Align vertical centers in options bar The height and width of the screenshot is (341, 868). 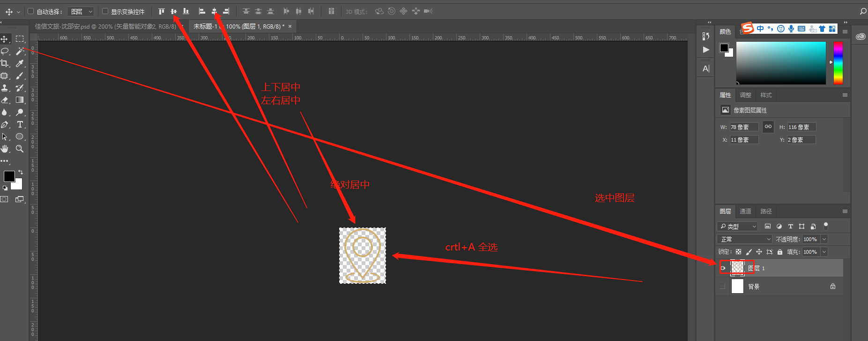coord(174,11)
